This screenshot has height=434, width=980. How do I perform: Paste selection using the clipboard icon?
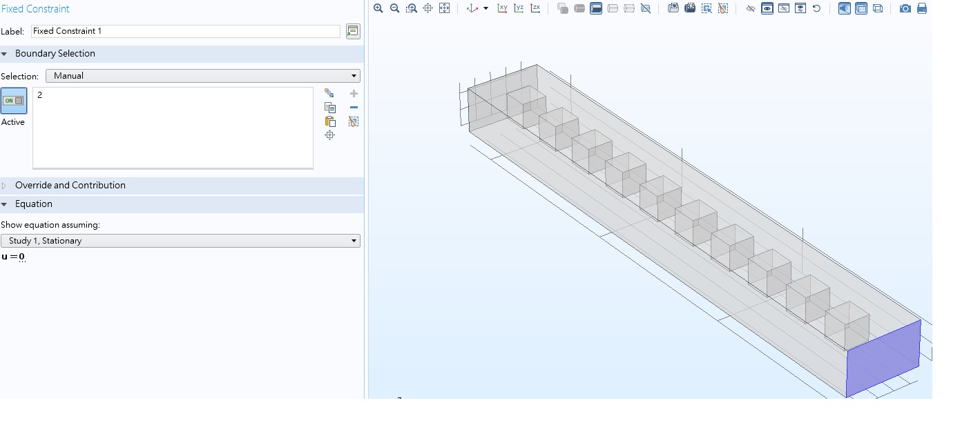[x=330, y=121]
